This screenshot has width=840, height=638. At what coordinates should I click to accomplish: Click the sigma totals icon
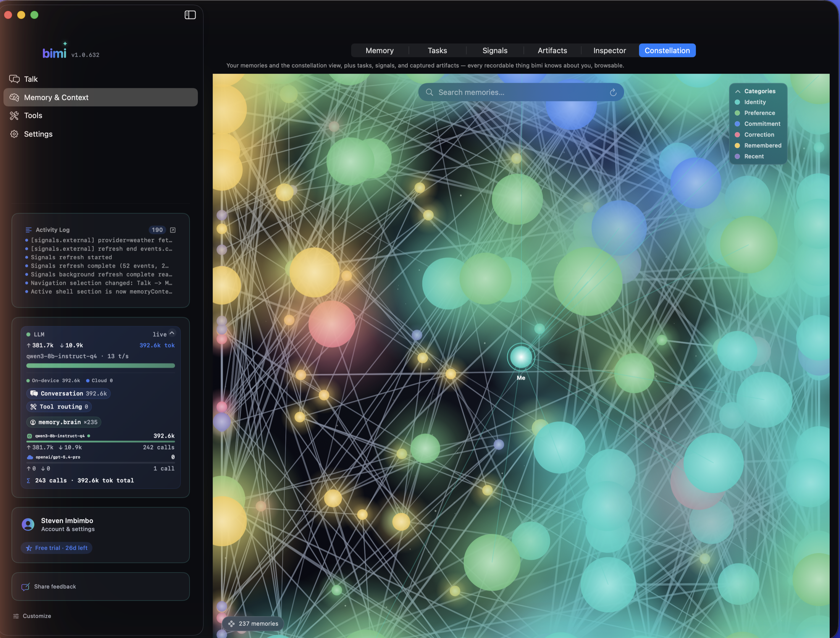(x=28, y=481)
